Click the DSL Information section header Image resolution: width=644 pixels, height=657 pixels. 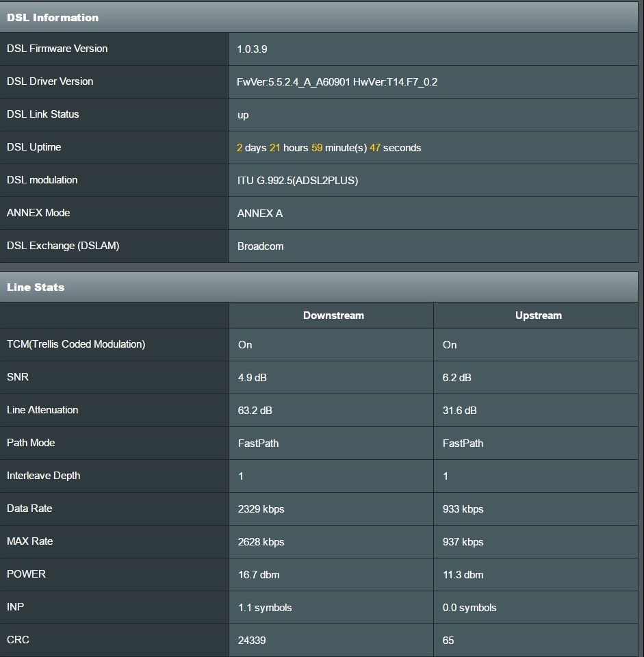(53, 18)
